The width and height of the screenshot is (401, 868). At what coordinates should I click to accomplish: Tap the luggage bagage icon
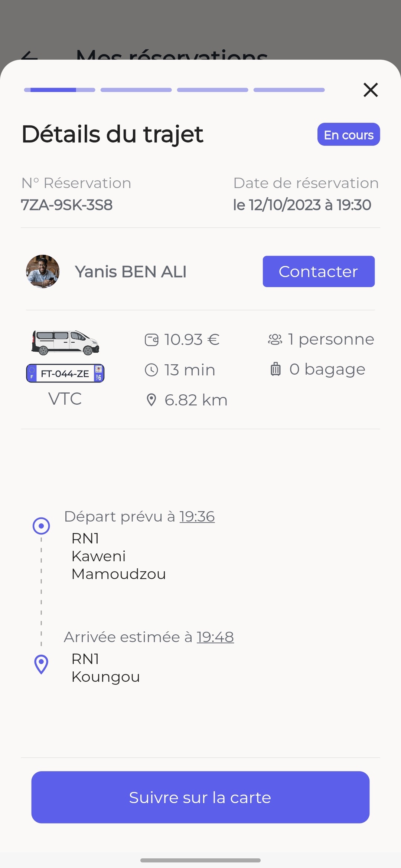click(276, 369)
